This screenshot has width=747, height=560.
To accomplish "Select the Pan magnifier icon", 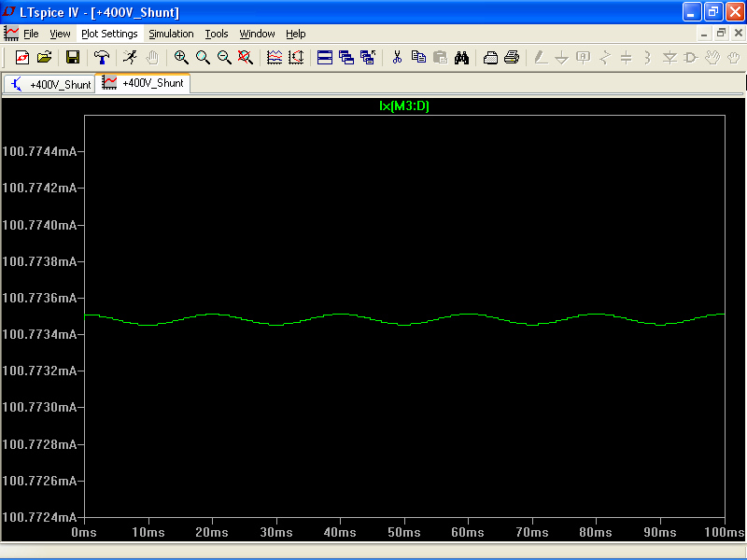I will coord(203,58).
